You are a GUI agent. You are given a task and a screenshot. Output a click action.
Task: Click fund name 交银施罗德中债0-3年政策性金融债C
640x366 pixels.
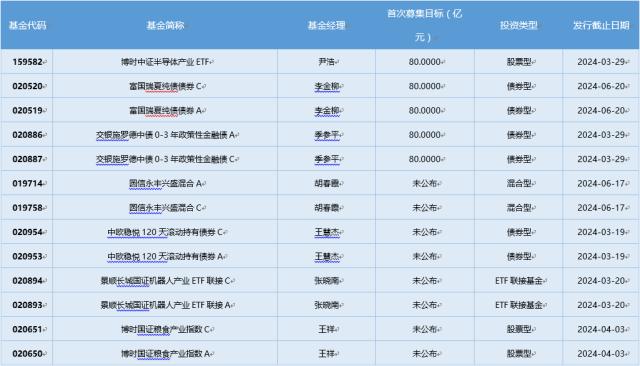tap(165, 159)
